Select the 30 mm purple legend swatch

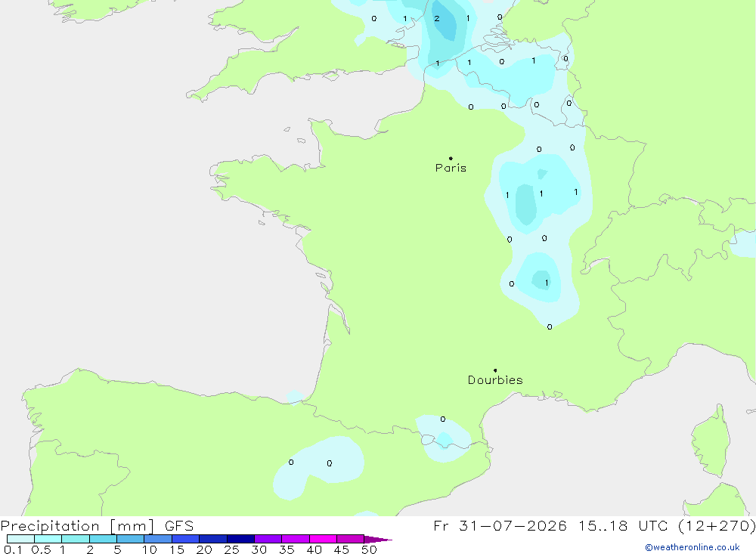click(x=268, y=539)
